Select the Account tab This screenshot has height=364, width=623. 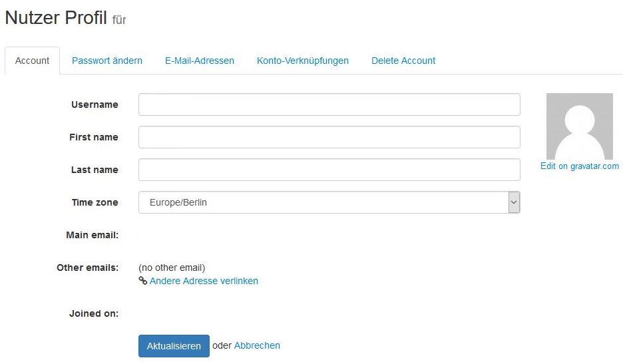point(32,61)
